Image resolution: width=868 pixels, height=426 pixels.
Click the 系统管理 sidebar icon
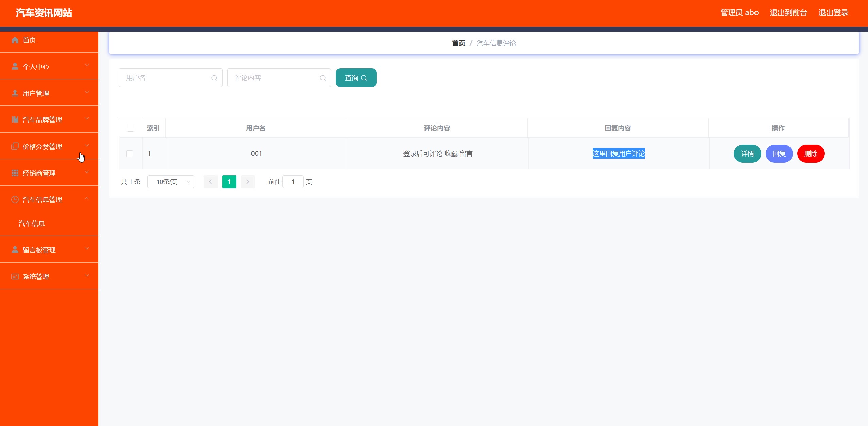tap(15, 277)
